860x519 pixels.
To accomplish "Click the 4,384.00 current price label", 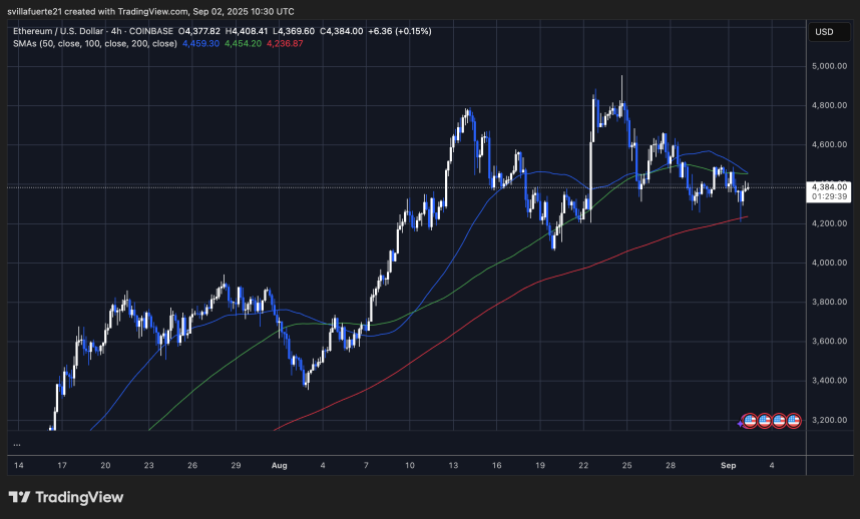I will tap(829, 186).
